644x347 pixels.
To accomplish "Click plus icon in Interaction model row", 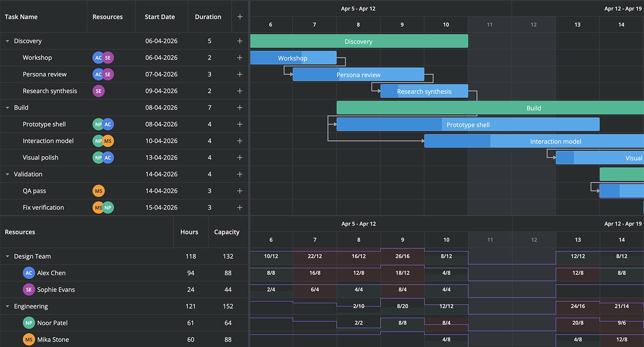I will (240, 141).
